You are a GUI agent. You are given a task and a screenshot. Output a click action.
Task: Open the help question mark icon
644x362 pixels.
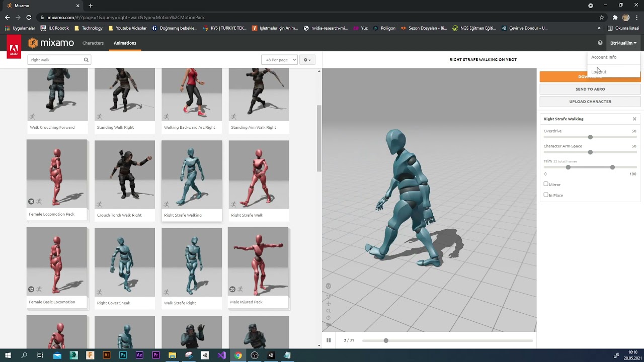pyautogui.click(x=600, y=43)
